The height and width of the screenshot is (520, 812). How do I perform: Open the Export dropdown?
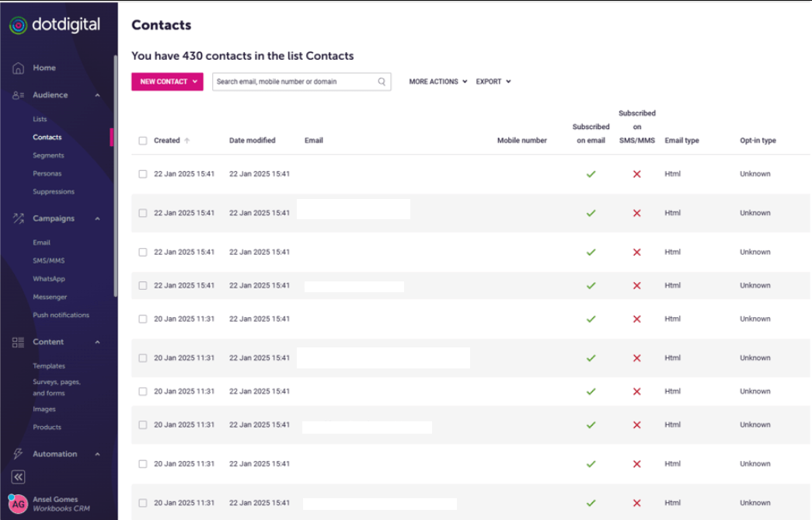tap(493, 82)
